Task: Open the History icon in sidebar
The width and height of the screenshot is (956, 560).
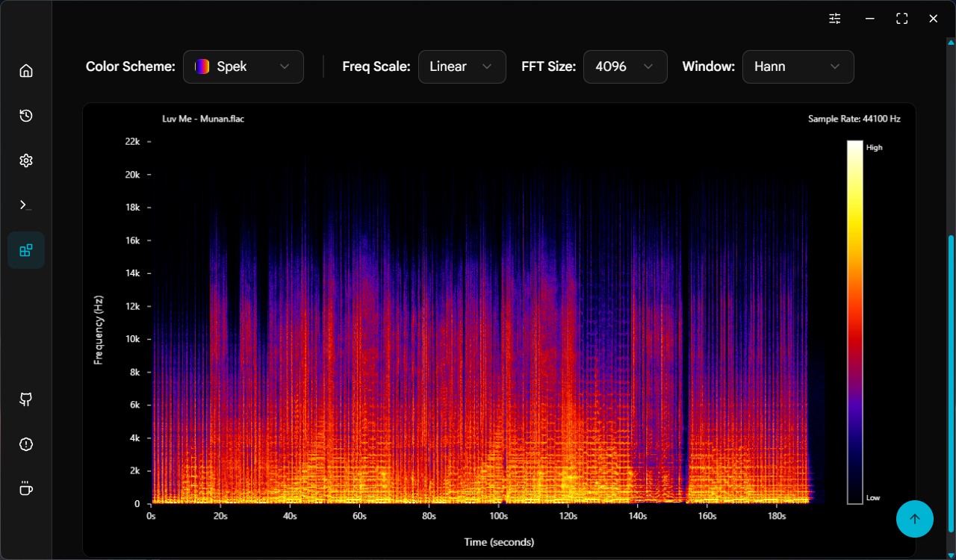Action: (26, 116)
